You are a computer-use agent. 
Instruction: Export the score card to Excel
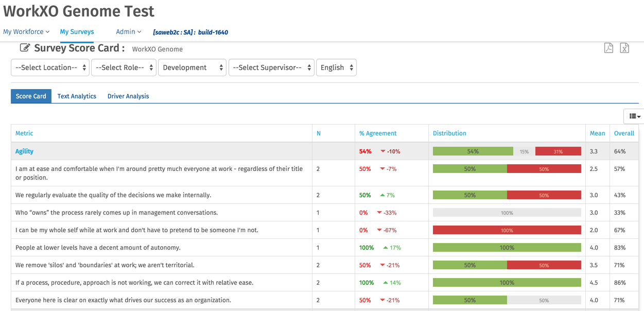(624, 48)
